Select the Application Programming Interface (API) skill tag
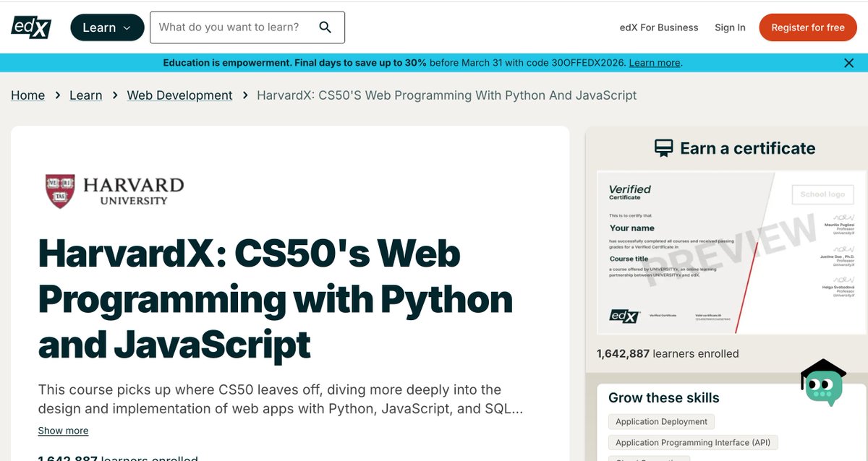Screen dimensions: 868x461 [x=693, y=442]
